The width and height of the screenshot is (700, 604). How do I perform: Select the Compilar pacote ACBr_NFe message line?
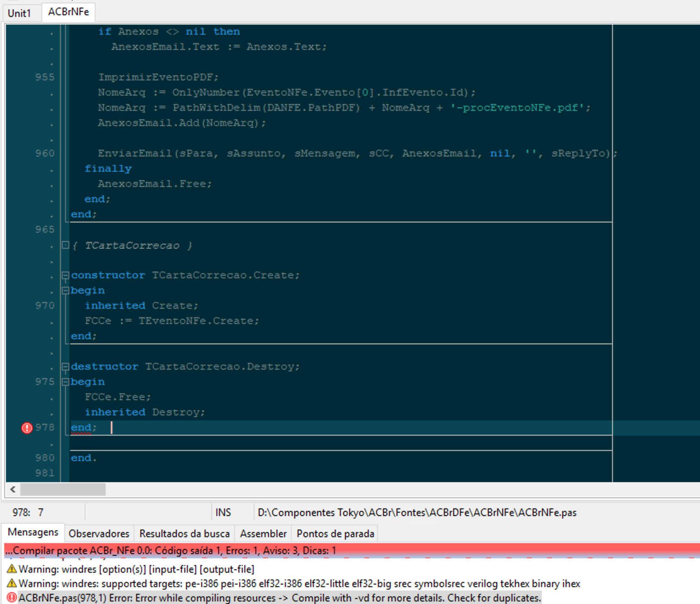(352, 551)
